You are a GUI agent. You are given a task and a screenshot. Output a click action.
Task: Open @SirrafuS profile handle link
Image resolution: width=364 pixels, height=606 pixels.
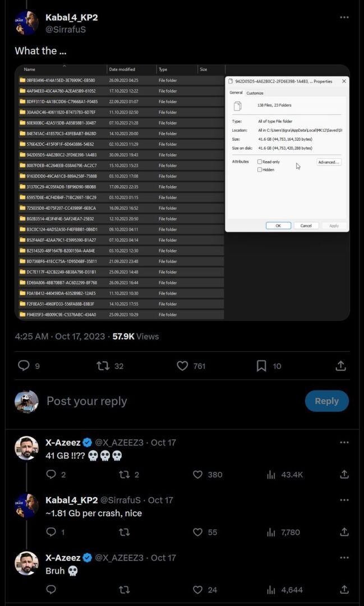[66, 29]
